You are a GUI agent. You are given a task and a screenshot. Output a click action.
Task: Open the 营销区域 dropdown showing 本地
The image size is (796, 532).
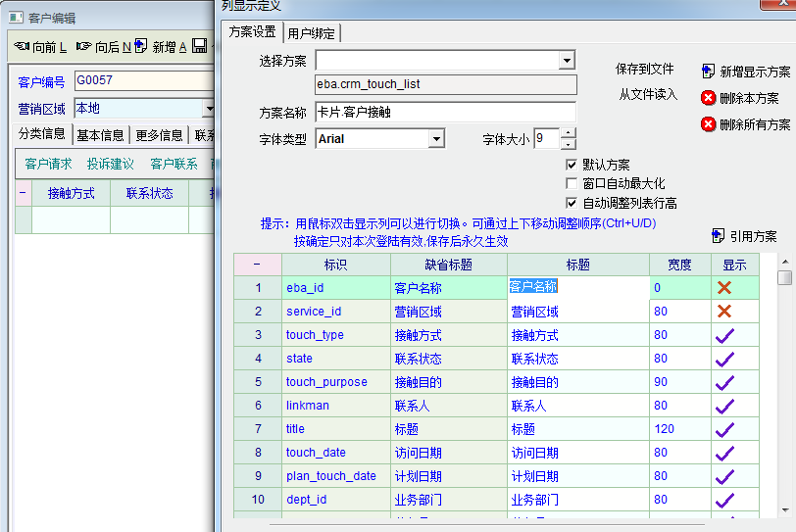(x=209, y=109)
